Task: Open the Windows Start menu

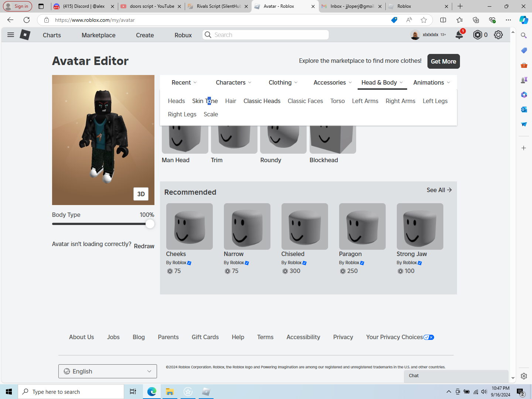Action: (x=9, y=392)
